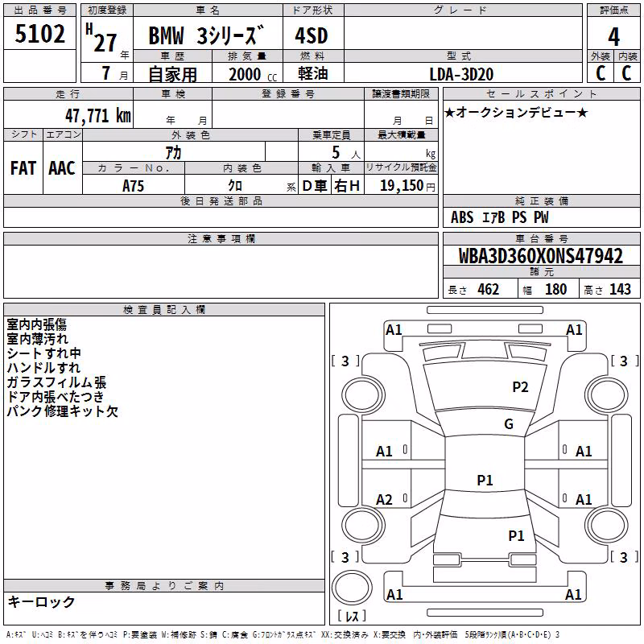Select the registration month 7
This screenshot has height=644, width=644.
point(106,73)
